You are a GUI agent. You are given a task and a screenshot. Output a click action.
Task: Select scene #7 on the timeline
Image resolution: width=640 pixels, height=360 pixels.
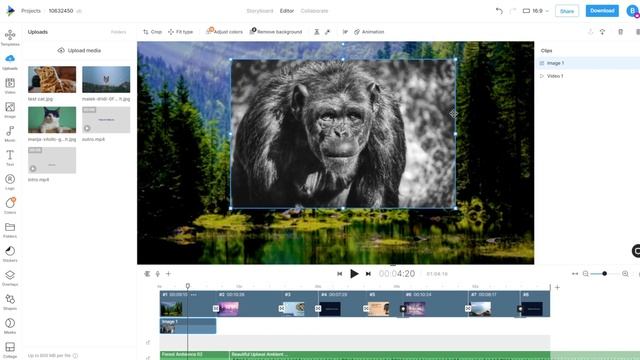[493, 304]
